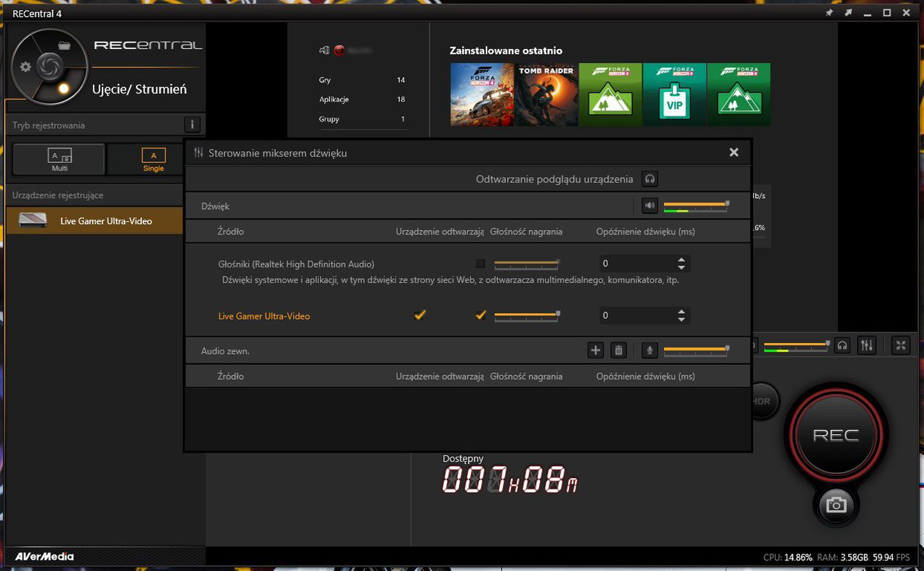Click orange Live Gamer Ultra-Video source in mixer

tap(264, 316)
